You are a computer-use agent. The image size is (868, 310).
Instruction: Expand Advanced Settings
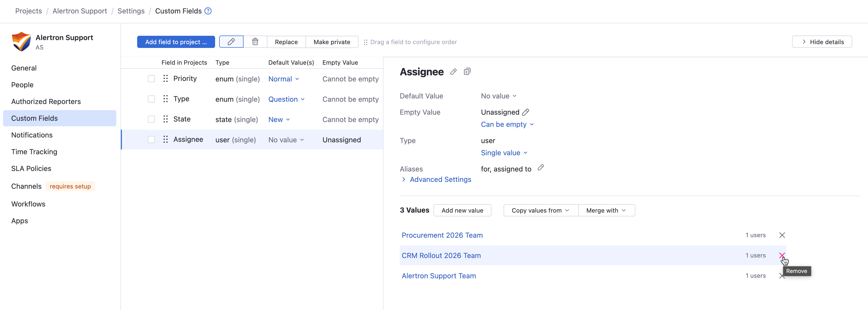coord(437,179)
